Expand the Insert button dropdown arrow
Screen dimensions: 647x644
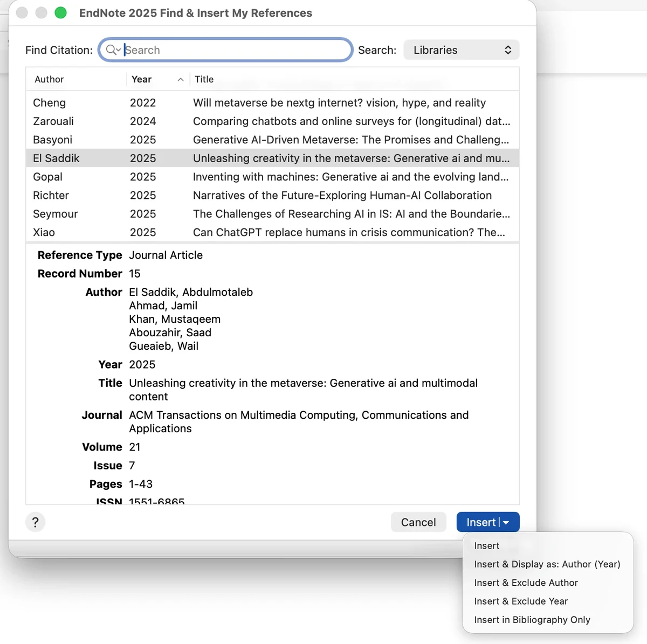click(506, 522)
